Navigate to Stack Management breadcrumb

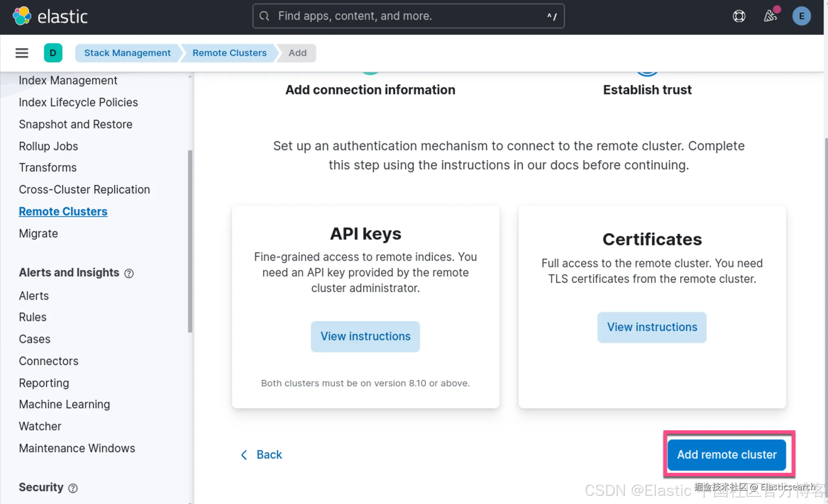pos(127,53)
